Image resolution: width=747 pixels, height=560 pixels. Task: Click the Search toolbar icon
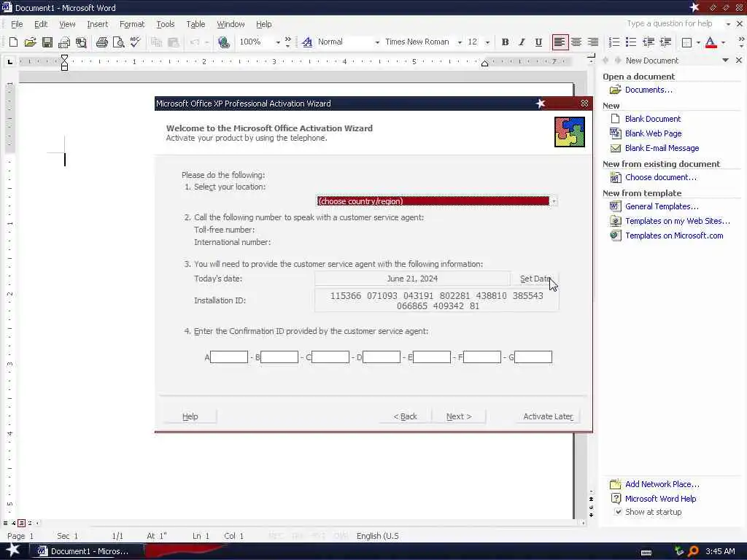[81, 42]
